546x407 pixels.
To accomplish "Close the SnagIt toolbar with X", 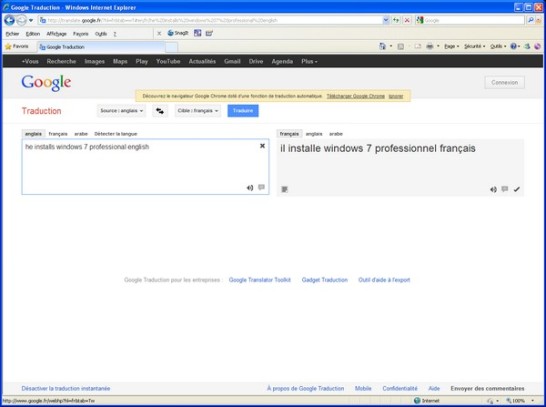I will click(x=159, y=33).
